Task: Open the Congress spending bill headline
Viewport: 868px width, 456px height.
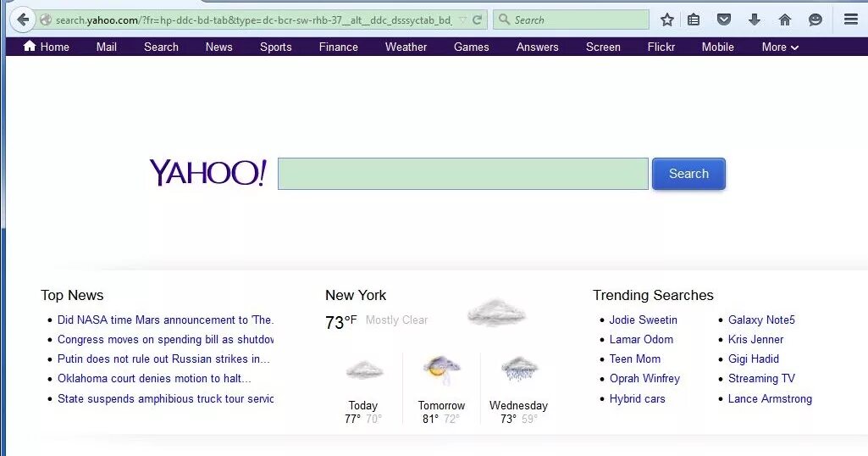Action: click(165, 339)
